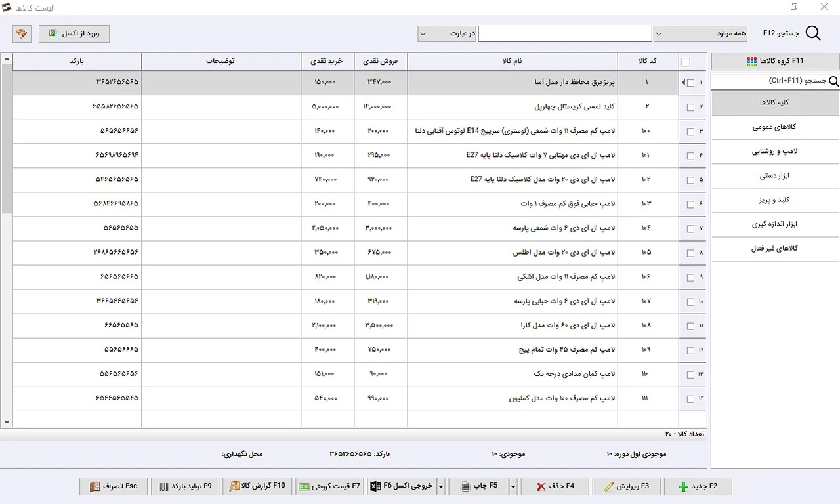Click the خروجی اکسل F6 export button
The height and width of the screenshot is (504, 840).
point(402,486)
